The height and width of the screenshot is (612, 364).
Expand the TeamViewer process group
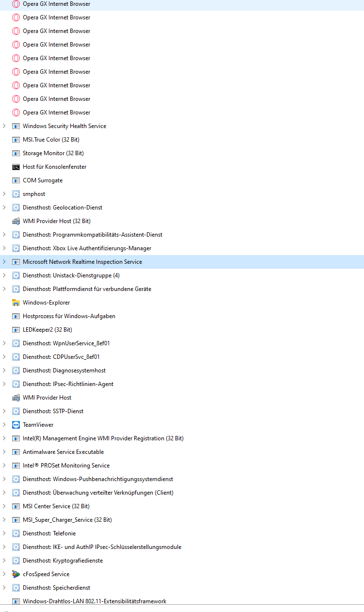(4, 425)
